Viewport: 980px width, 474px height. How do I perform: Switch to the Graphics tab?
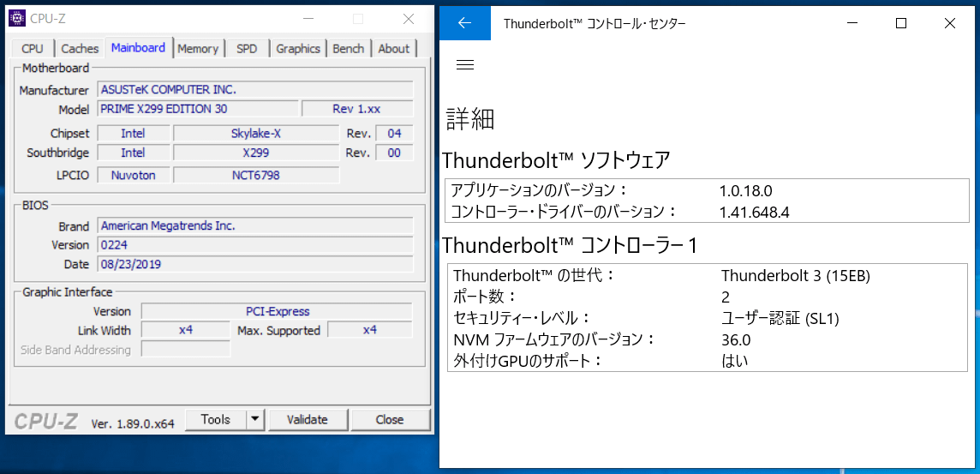[298, 48]
